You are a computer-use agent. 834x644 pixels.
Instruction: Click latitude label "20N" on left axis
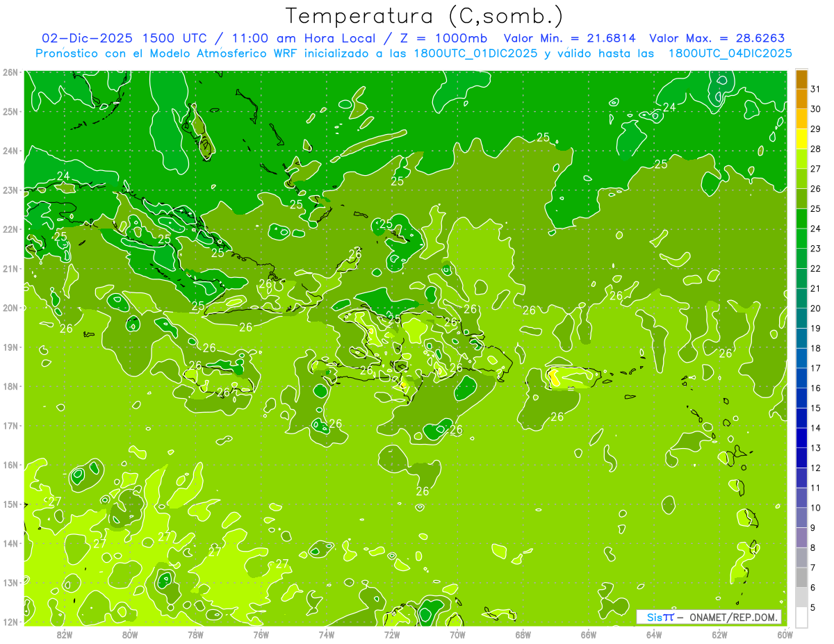coord(10,308)
